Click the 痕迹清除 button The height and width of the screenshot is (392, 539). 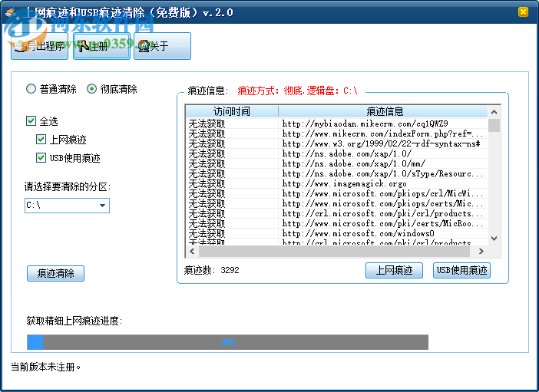[56, 273]
